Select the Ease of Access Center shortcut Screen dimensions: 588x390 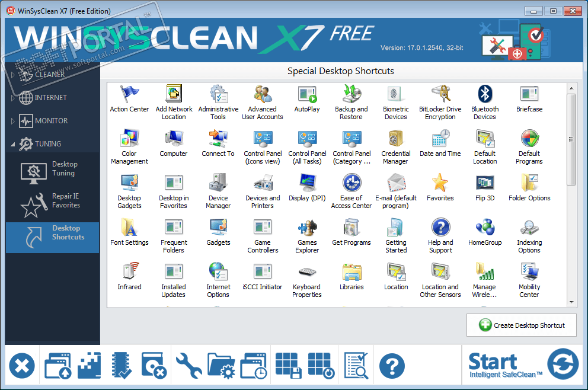tap(351, 191)
